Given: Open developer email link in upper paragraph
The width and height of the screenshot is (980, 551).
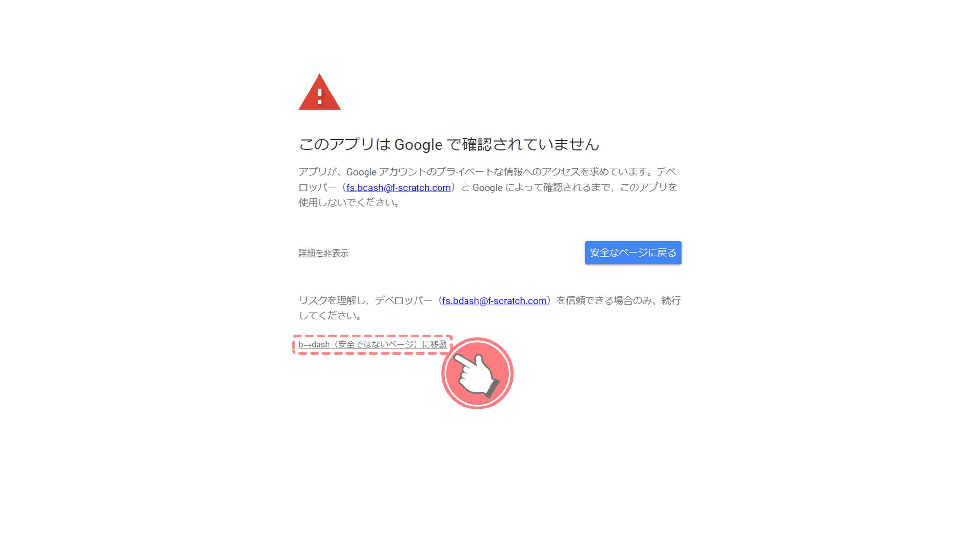Looking at the screenshot, I should click(398, 187).
